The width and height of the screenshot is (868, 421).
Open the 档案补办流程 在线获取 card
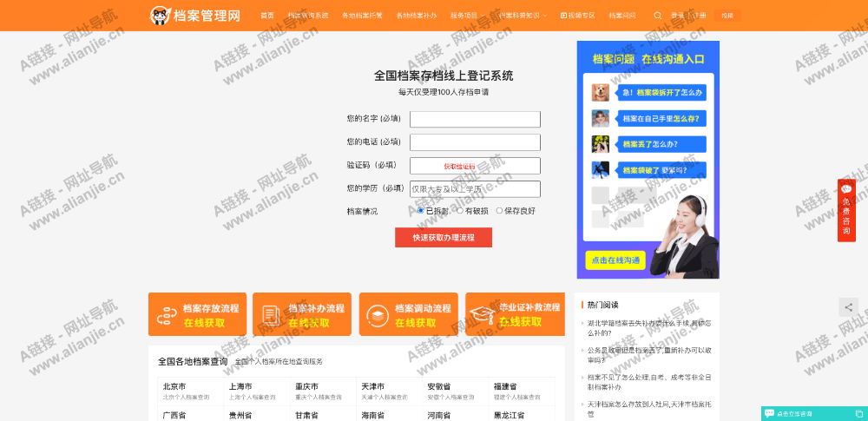[x=302, y=314]
